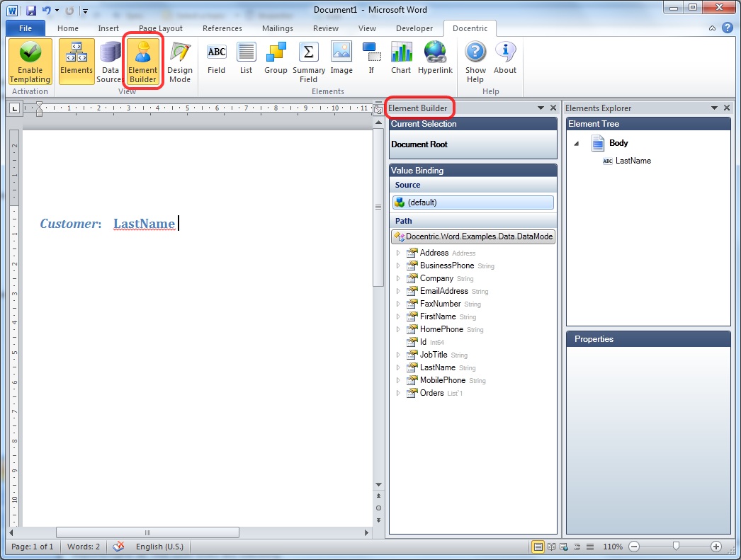Image resolution: width=741 pixels, height=560 pixels.
Task: Select EmailAddress in the path tree
Action: click(443, 291)
